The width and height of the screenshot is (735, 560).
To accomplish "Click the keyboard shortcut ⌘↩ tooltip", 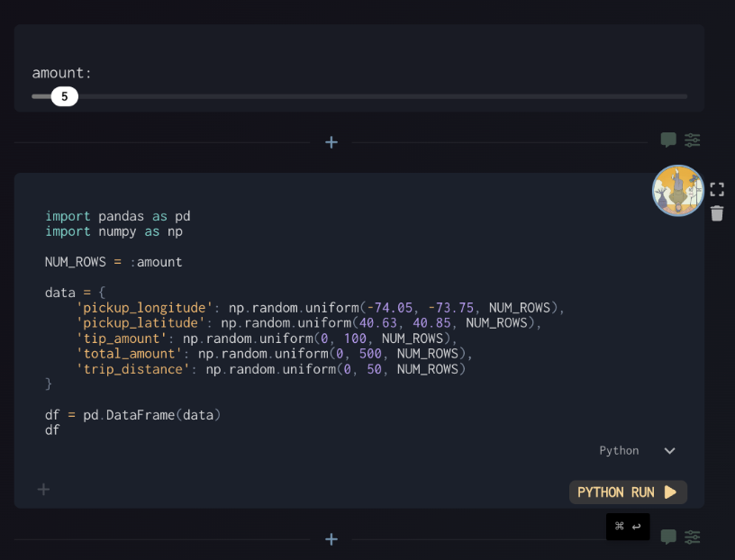I will tap(628, 527).
